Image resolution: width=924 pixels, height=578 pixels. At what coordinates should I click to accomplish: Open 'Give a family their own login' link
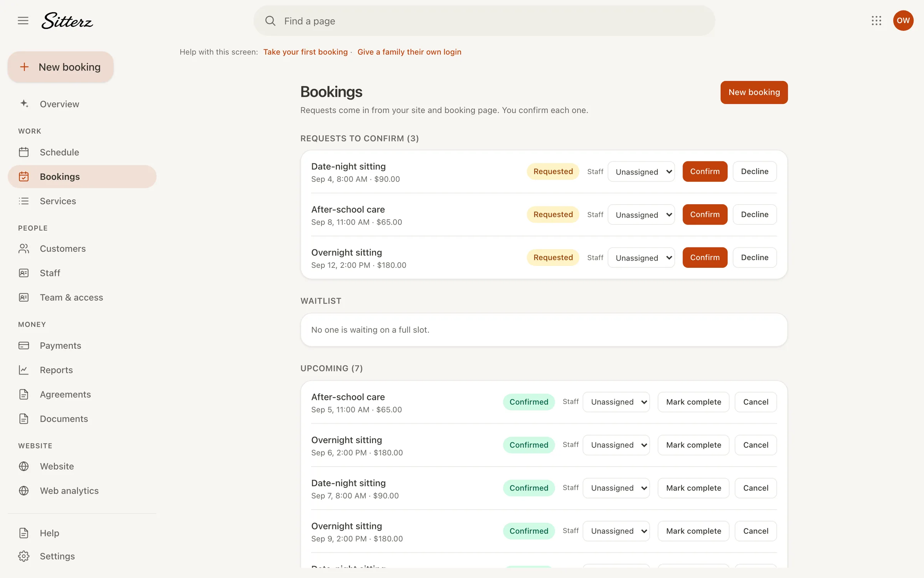(409, 52)
